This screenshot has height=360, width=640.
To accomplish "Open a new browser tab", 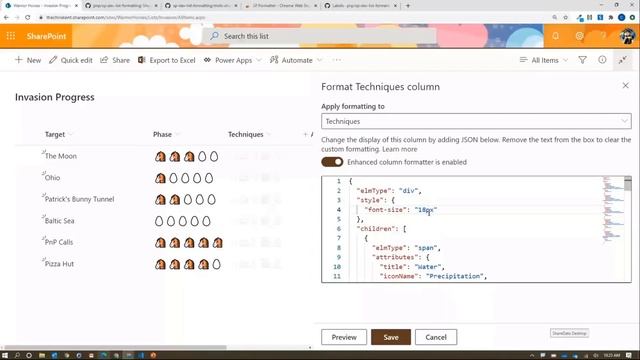I will 407,6.
